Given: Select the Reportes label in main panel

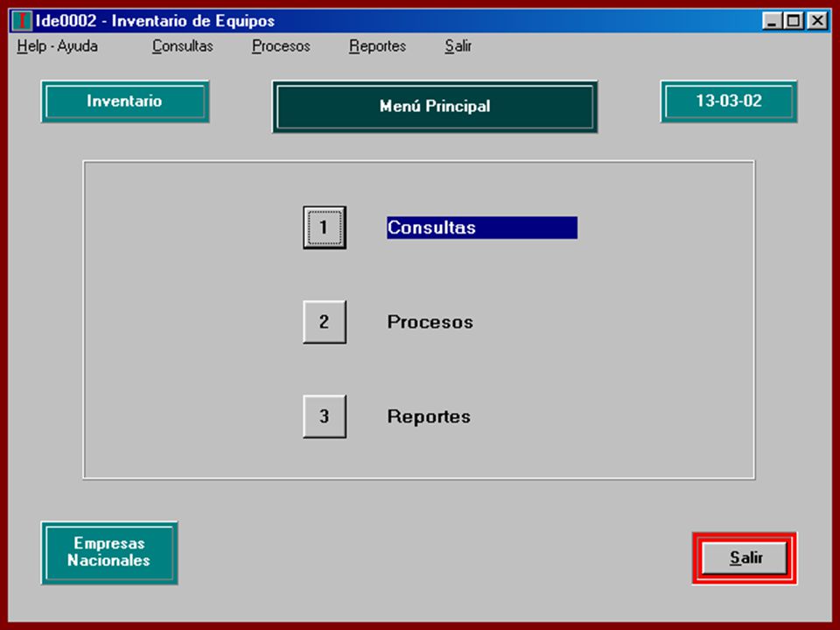Looking at the screenshot, I should click(x=429, y=416).
